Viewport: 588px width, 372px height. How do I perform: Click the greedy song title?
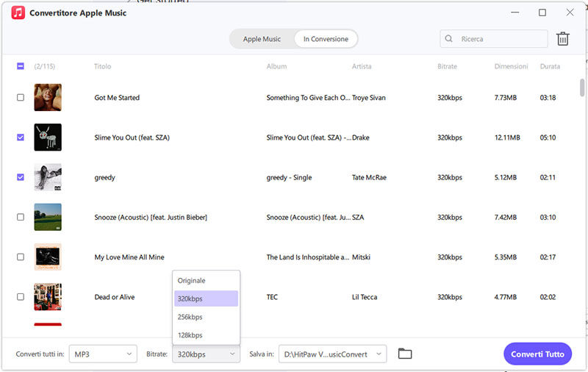tap(104, 177)
